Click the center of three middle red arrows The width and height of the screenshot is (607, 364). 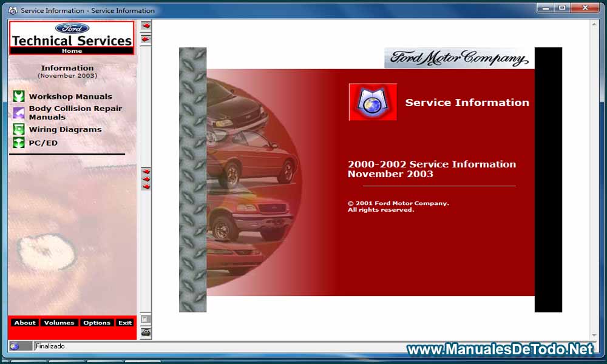point(146,179)
